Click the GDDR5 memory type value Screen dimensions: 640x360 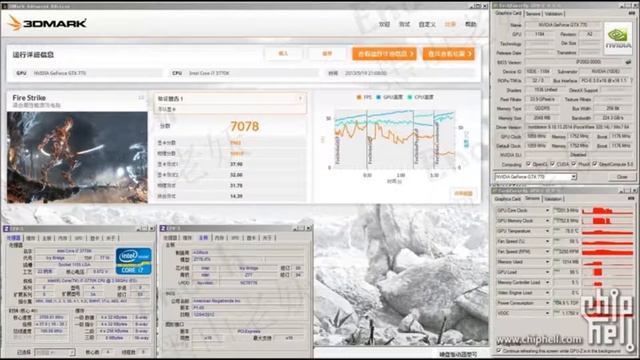(542, 109)
